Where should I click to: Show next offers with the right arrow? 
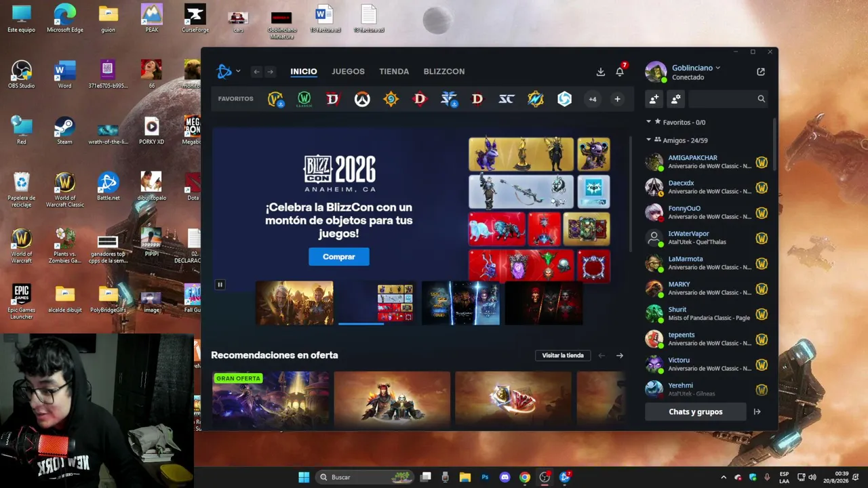pyautogui.click(x=619, y=355)
